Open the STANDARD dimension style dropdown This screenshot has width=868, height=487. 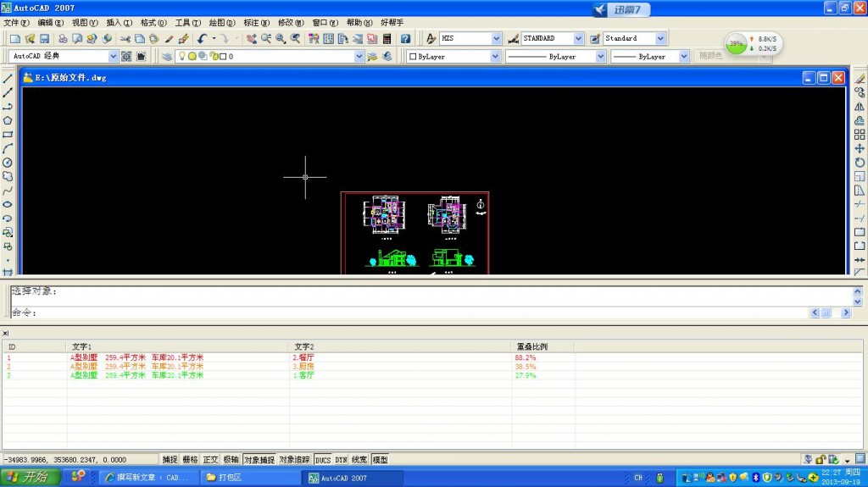click(578, 39)
